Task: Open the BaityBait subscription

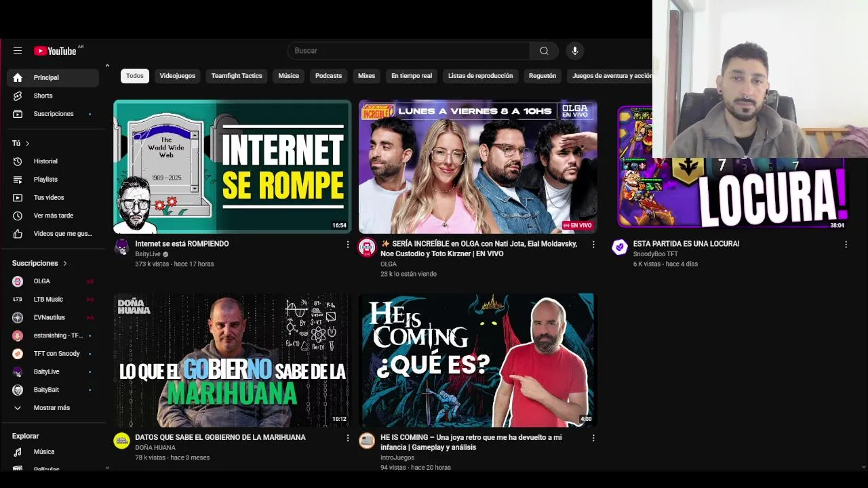Action: coord(53,390)
